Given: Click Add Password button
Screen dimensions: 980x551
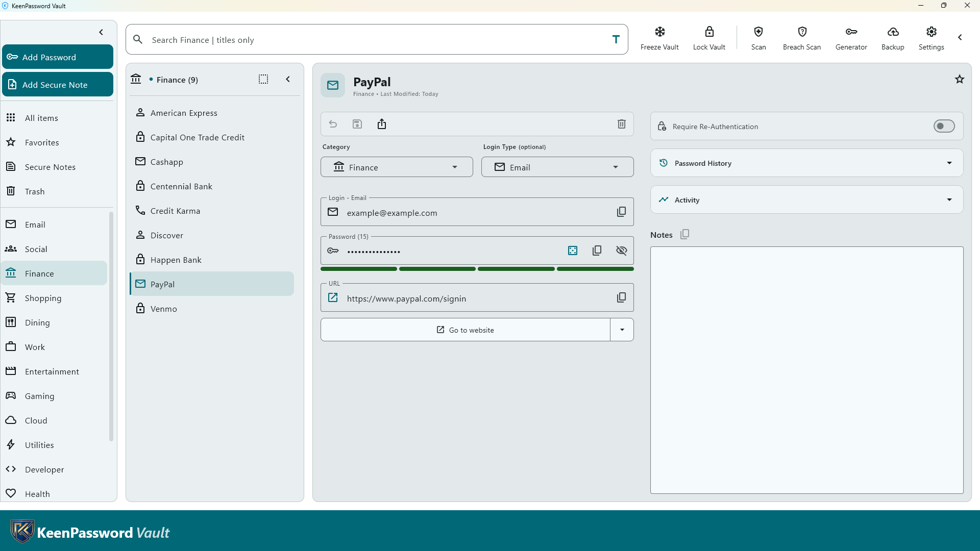Looking at the screenshot, I should point(58,57).
